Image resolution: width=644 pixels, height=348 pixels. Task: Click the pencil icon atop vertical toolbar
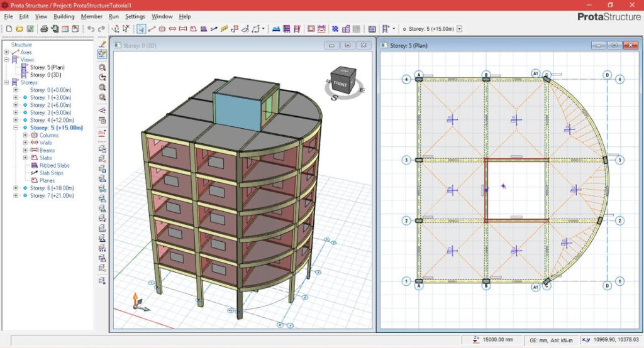(x=103, y=44)
